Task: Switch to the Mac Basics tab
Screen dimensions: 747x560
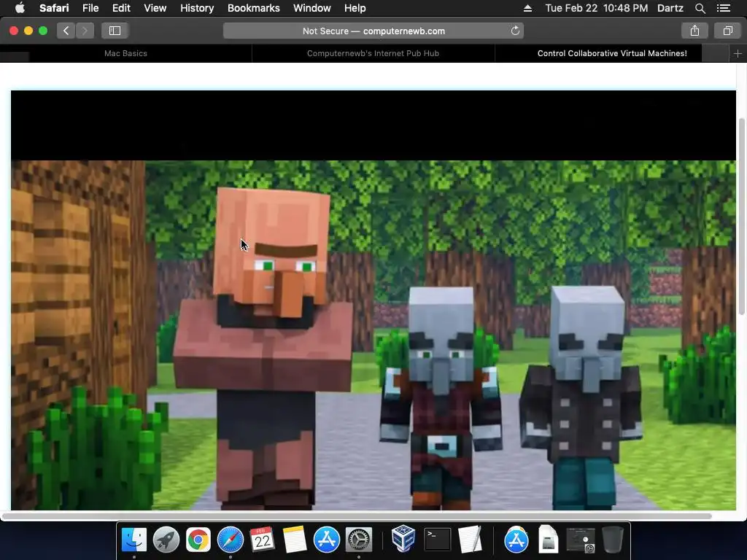Action: pyautogui.click(x=125, y=53)
